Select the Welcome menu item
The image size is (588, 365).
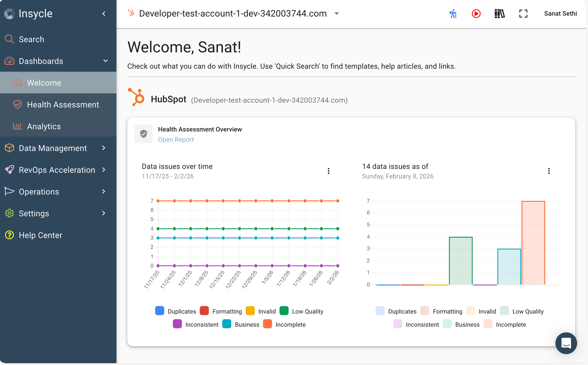tap(44, 83)
